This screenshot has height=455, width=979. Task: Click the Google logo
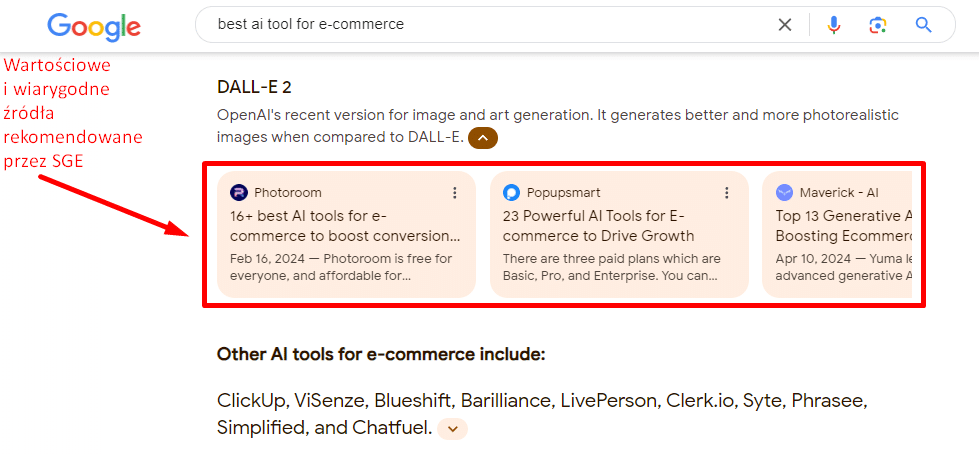tap(93, 25)
